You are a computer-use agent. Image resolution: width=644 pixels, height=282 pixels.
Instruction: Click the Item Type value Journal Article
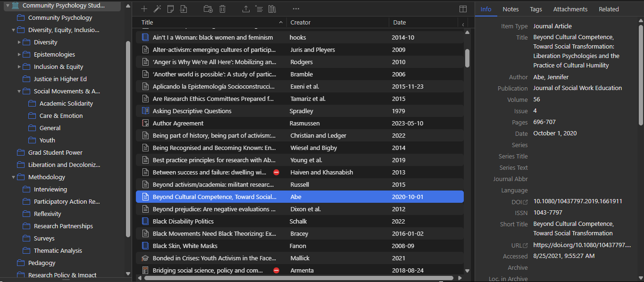click(x=552, y=26)
